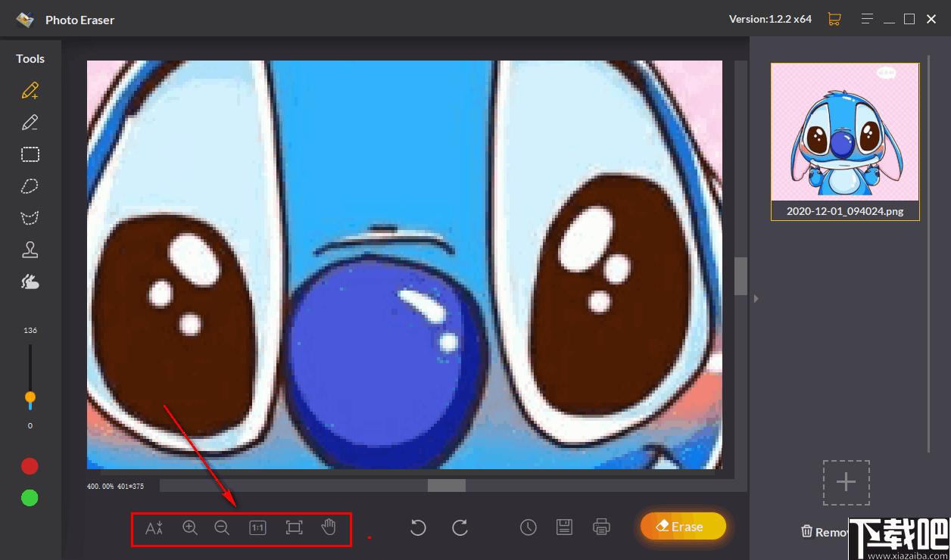This screenshot has width=951, height=560.
Task: Choose the rectangle selection tool
Action: 30,154
